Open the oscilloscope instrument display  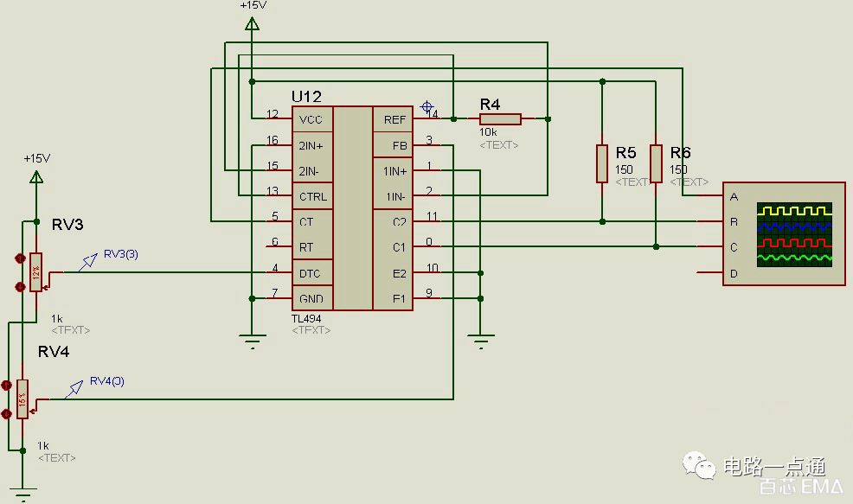pos(794,234)
